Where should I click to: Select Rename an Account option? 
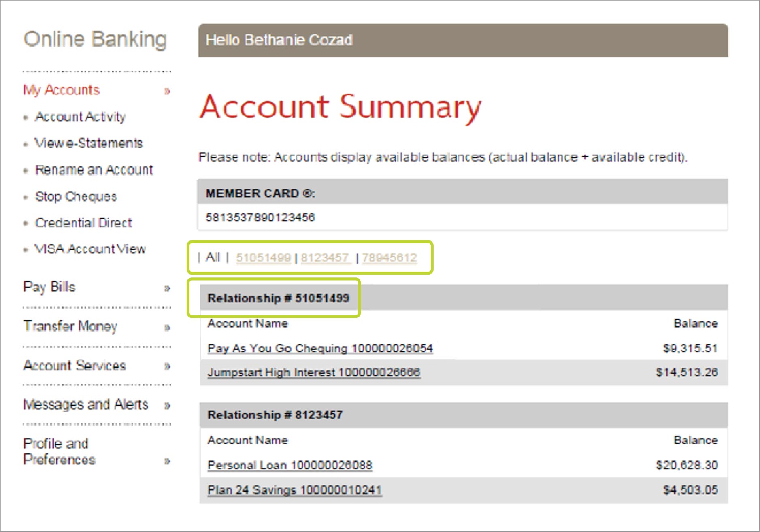point(94,170)
